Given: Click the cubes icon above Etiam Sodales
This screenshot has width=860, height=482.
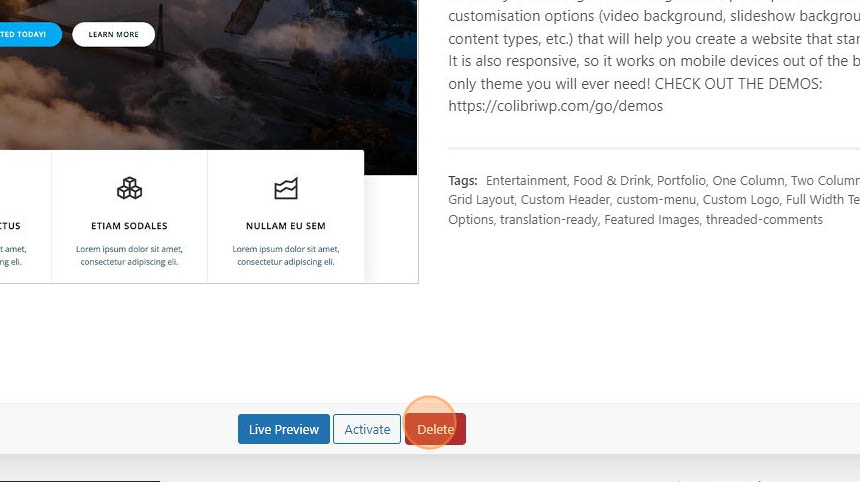Looking at the screenshot, I should (129, 188).
